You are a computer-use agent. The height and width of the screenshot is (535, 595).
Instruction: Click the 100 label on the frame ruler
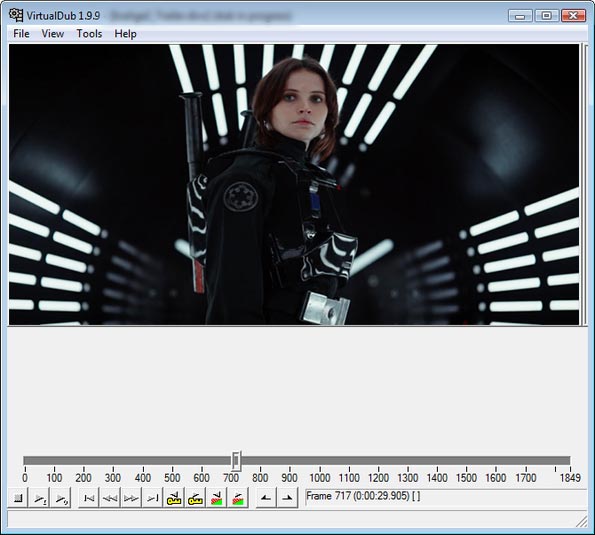pos(54,478)
